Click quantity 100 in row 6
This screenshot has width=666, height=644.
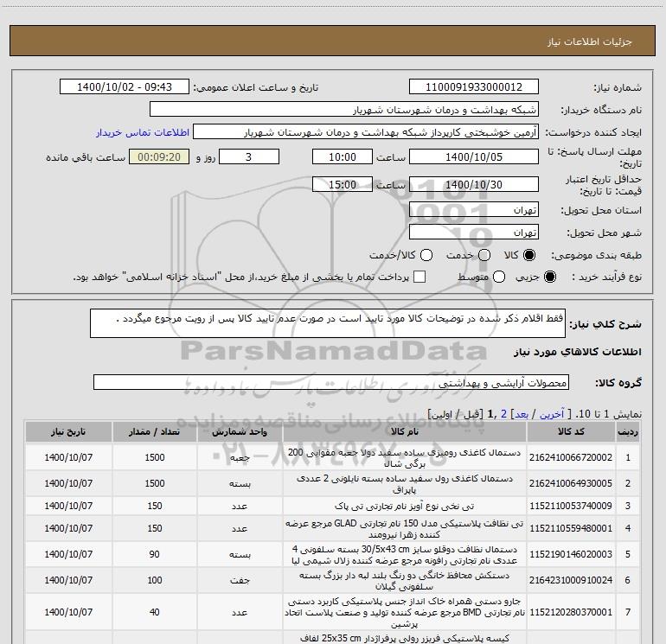pos(155,580)
